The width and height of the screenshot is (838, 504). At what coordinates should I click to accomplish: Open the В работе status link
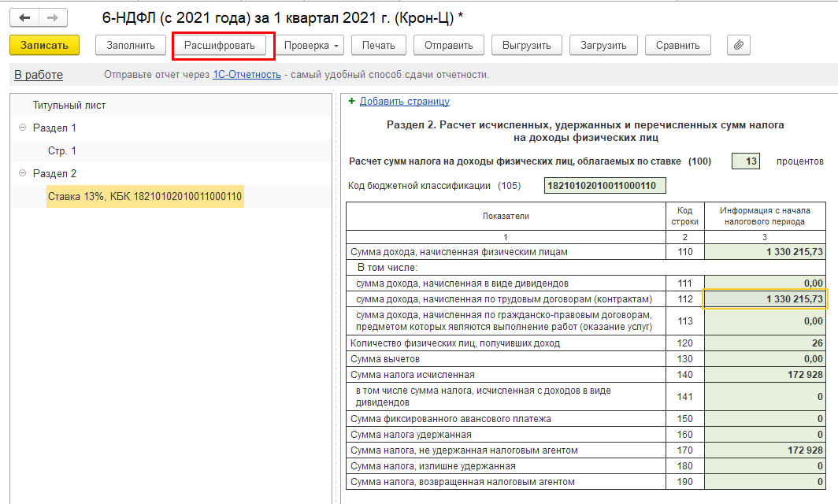(39, 75)
